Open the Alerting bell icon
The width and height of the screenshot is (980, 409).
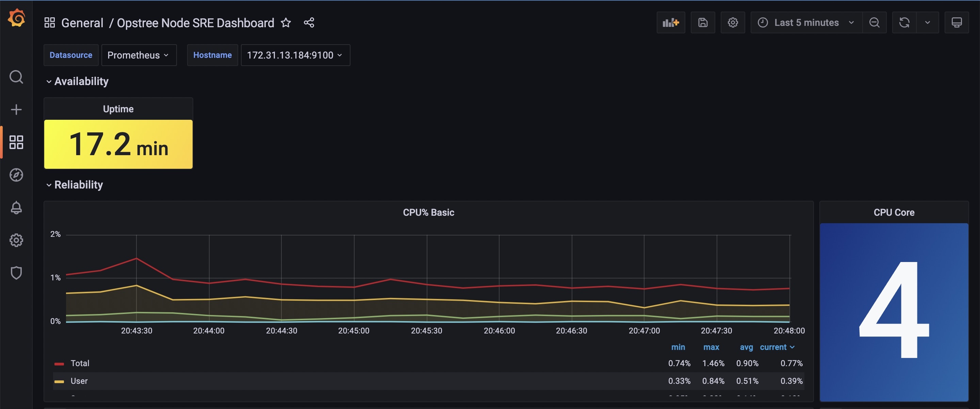[16, 208]
